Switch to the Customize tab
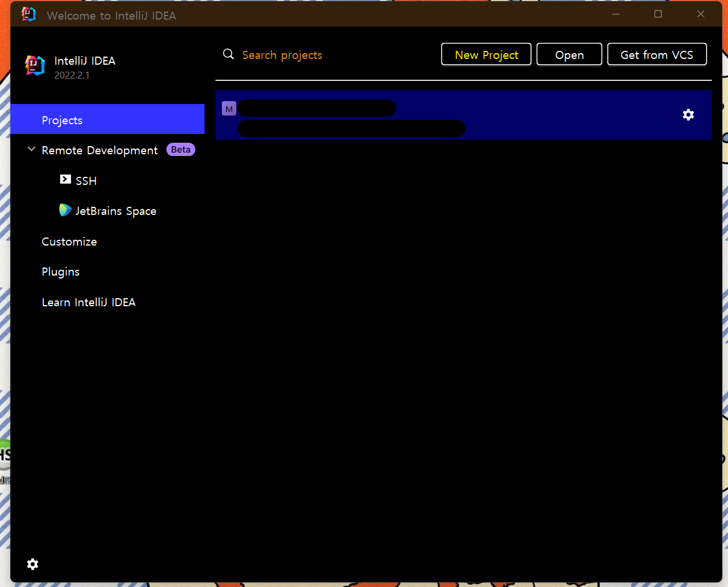728x587 pixels. click(x=69, y=242)
